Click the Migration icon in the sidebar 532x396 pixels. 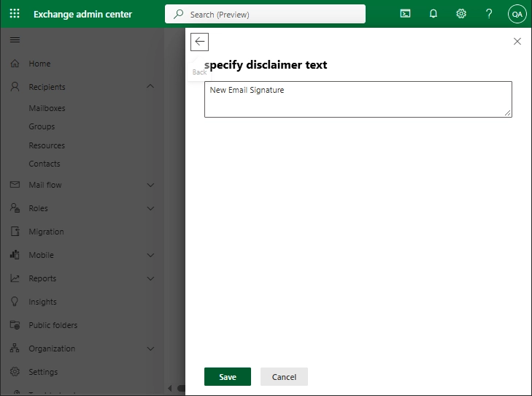[15, 232]
